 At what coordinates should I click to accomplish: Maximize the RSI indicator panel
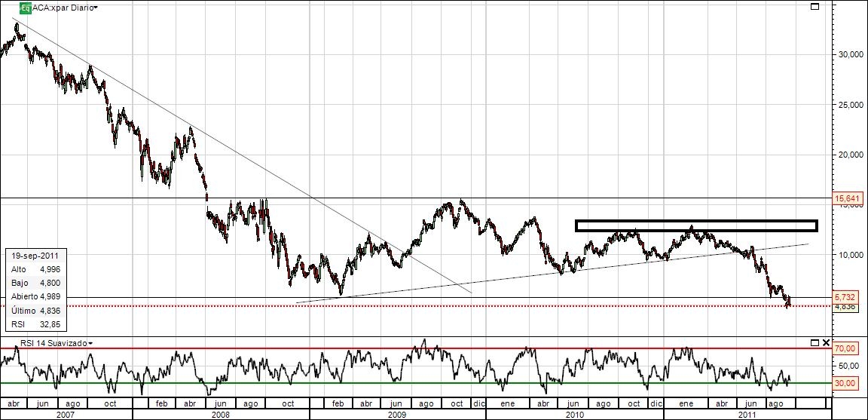point(815,343)
